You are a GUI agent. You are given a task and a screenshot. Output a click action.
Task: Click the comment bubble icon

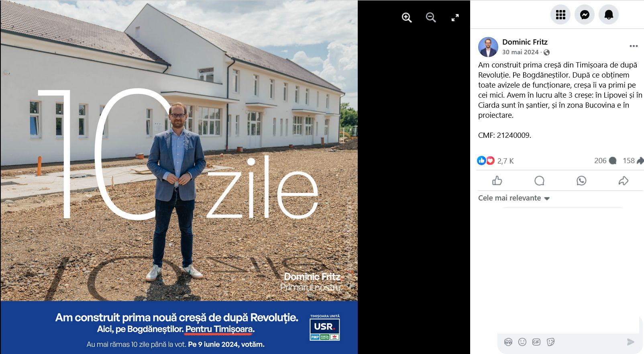539,181
